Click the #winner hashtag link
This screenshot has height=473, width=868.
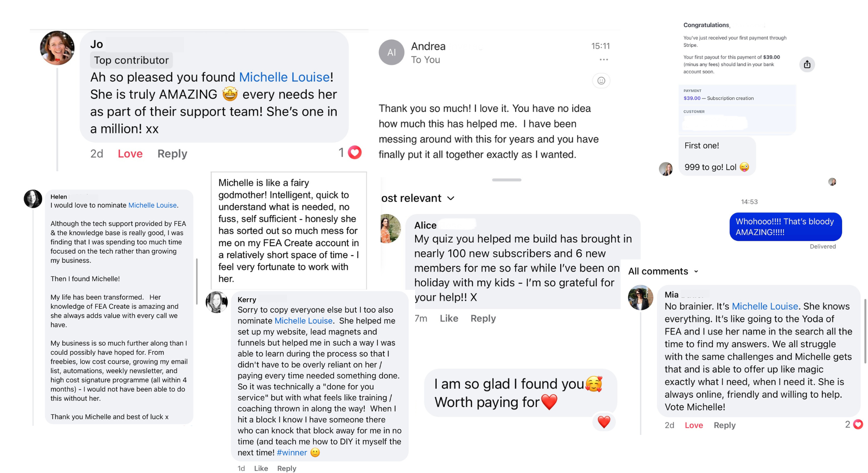[x=292, y=453]
